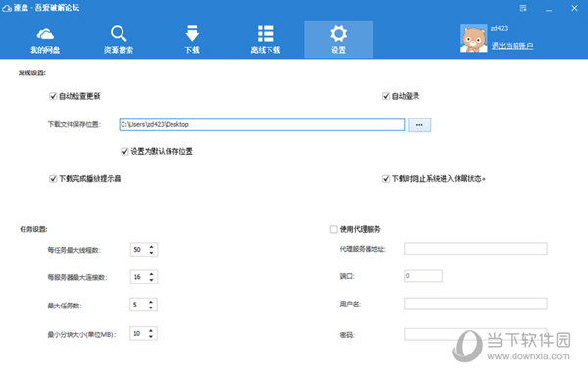Click the app cloud logo in title bar
Image resolution: width=588 pixels, height=378 pixels.
[x=7, y=8]
